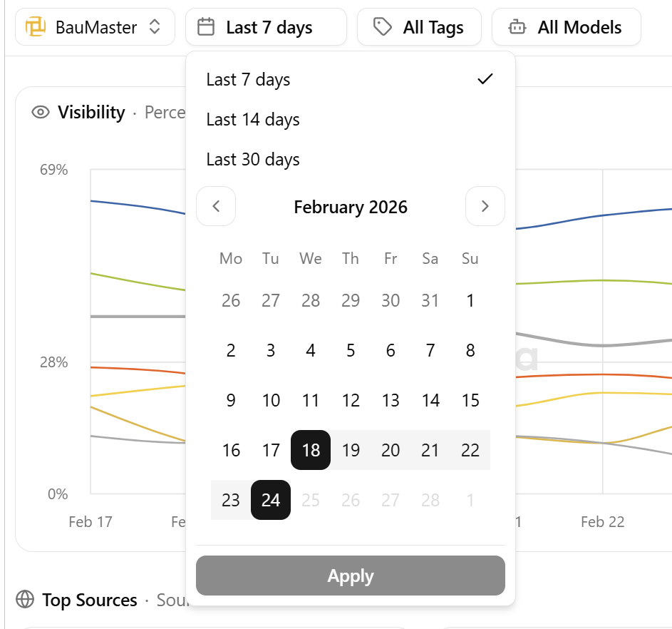Open the All Tags dropdown filter
672x629 pixels.
click(x=419, y=26)
